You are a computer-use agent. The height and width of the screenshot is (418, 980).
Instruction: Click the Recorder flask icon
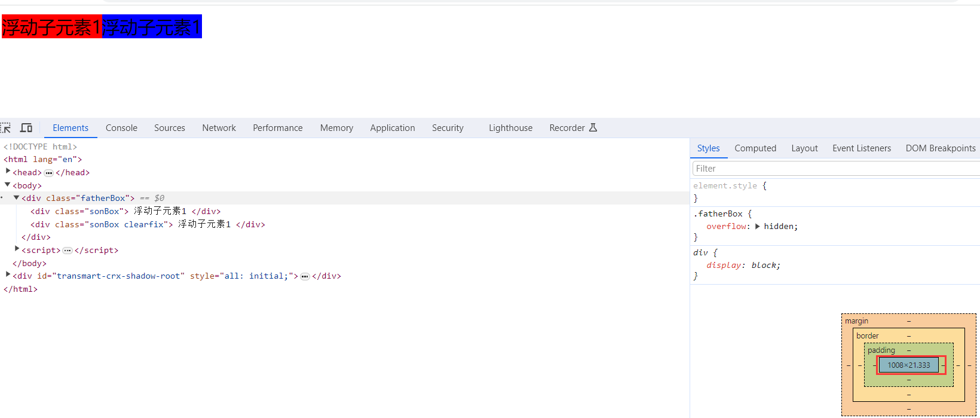[593, 128]
